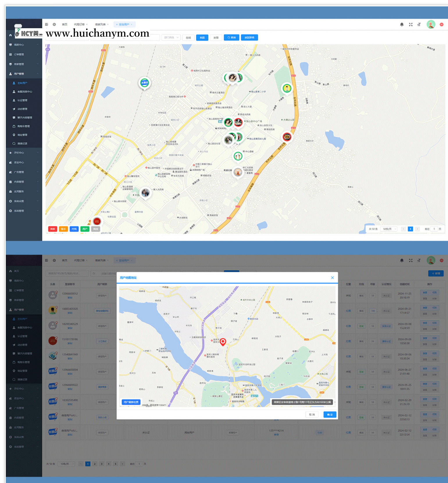This screenshot has height=483, width=448.
Task: Toggle the 在线 filter in the top toolbar
Action: [x=188, y=38]
